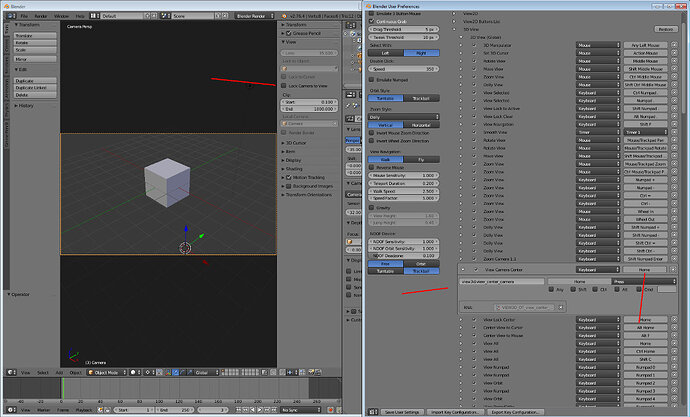Open the Playback menu in timeline
The image size is (690, 417).
click(x=84, y=410)
